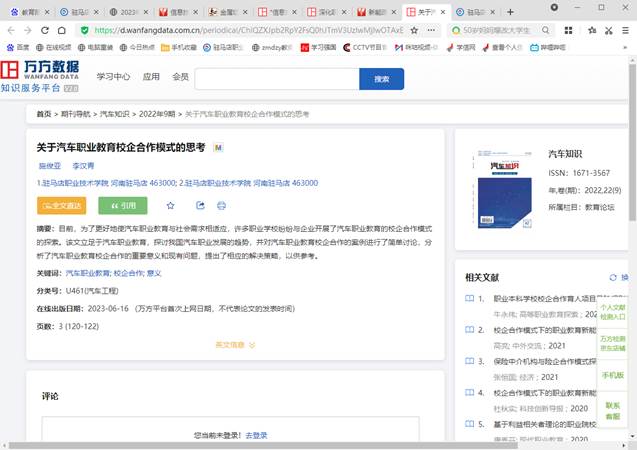The height and width of the screenshot is (450, 637).
Task: Open keyword link 校企合作
Action: click(128, 273)
